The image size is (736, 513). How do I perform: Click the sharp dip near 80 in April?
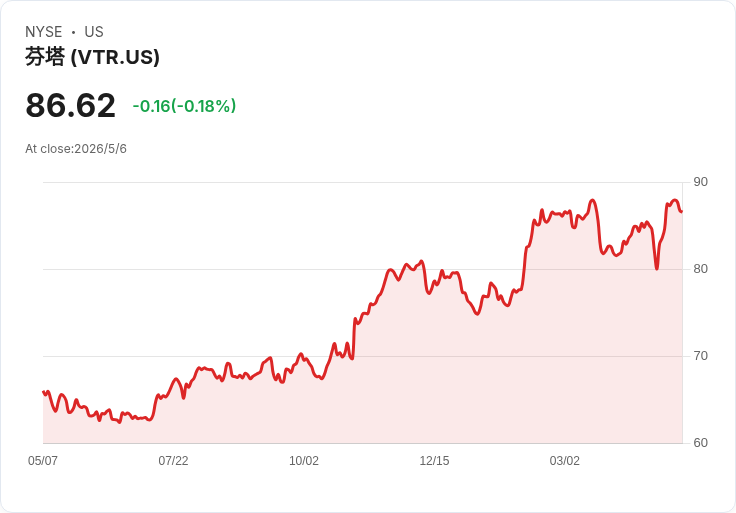[x=657, y=268]
